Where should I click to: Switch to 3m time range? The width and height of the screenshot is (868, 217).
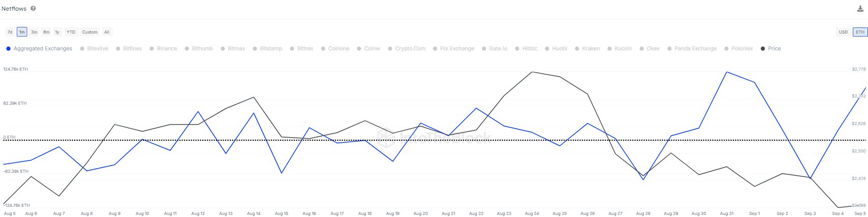tap(34, 32)
